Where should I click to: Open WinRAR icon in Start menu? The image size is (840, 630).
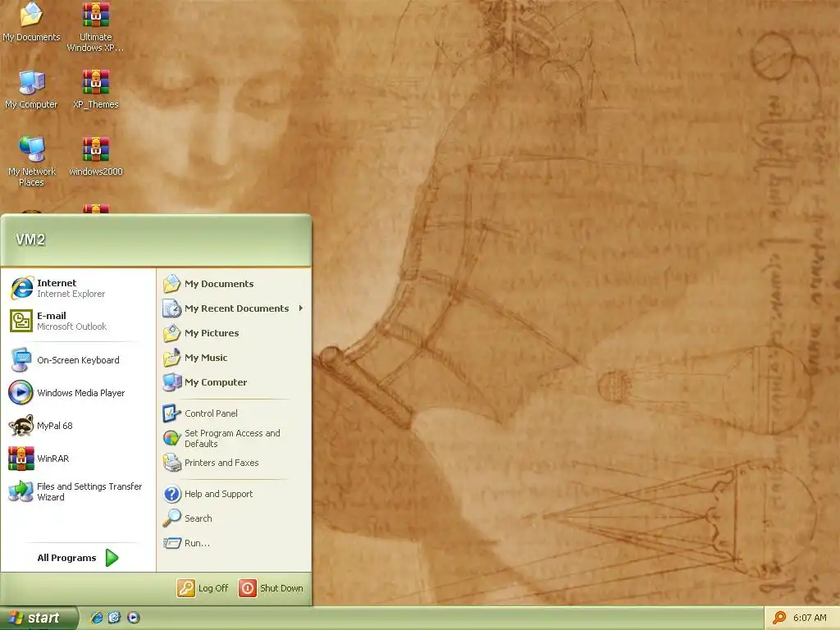[21, 459]
